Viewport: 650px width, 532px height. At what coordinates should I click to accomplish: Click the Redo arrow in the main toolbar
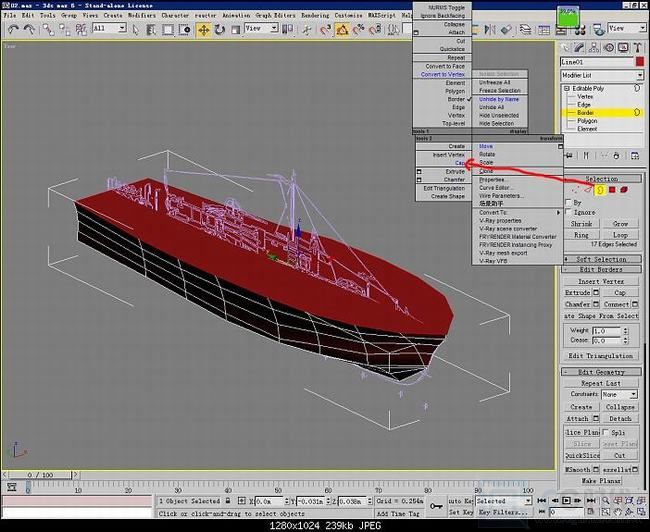tap(29, 29)
